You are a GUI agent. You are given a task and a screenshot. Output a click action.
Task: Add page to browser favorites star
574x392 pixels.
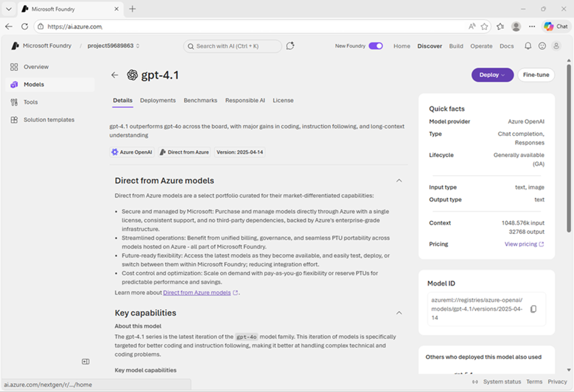[485, 26]
